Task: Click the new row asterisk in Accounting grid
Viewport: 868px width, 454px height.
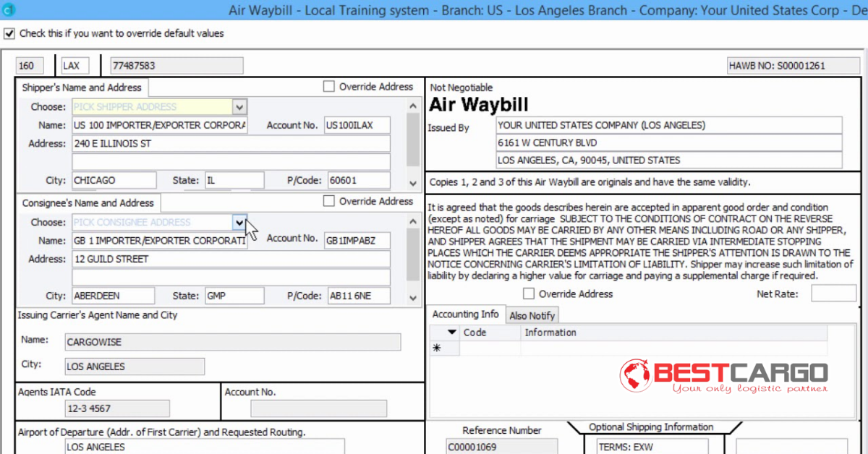Action: point(437,348)
